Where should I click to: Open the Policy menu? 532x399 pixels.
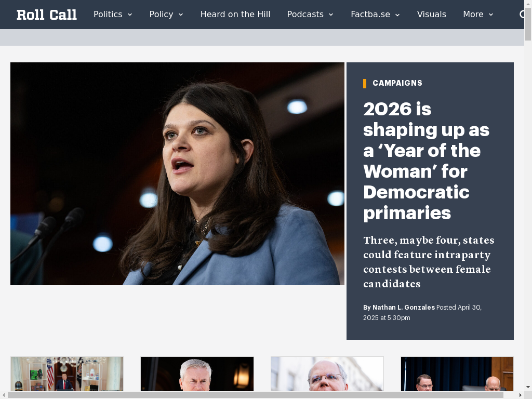161,14
